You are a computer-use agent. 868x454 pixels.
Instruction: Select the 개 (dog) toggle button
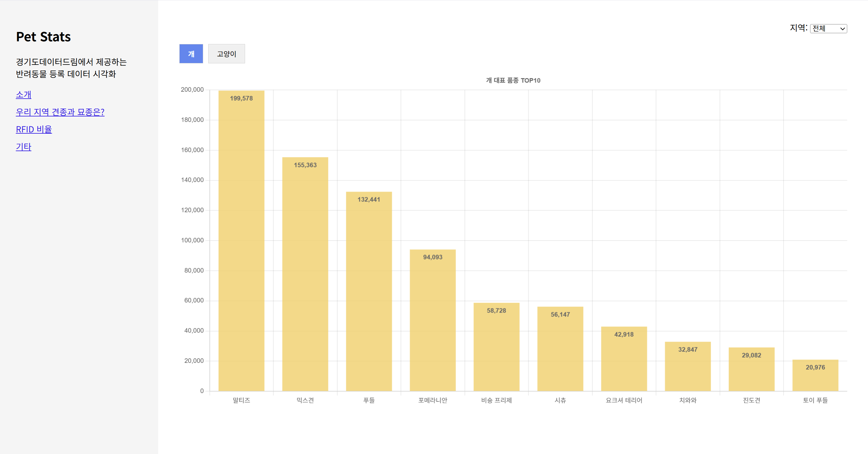(191, 54)
